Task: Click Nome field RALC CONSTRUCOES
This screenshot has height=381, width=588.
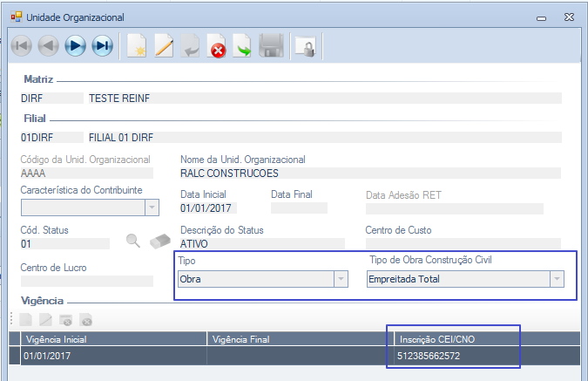Action: (370, 173)
